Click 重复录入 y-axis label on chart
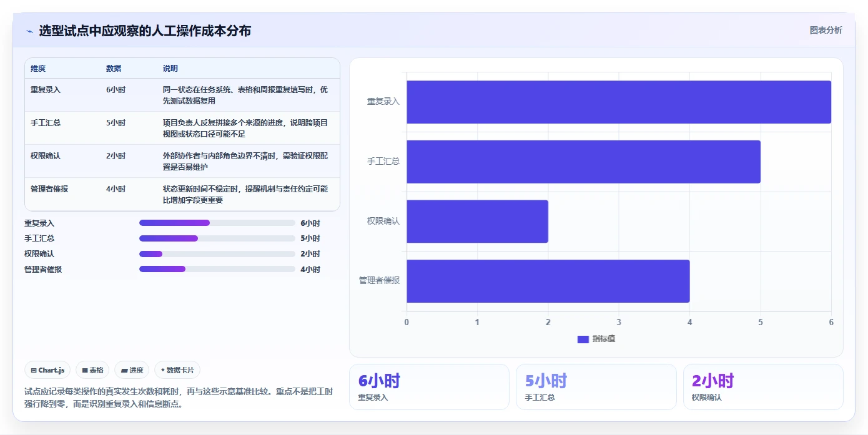This screenshot has width=868, height=435. point(383,102)
